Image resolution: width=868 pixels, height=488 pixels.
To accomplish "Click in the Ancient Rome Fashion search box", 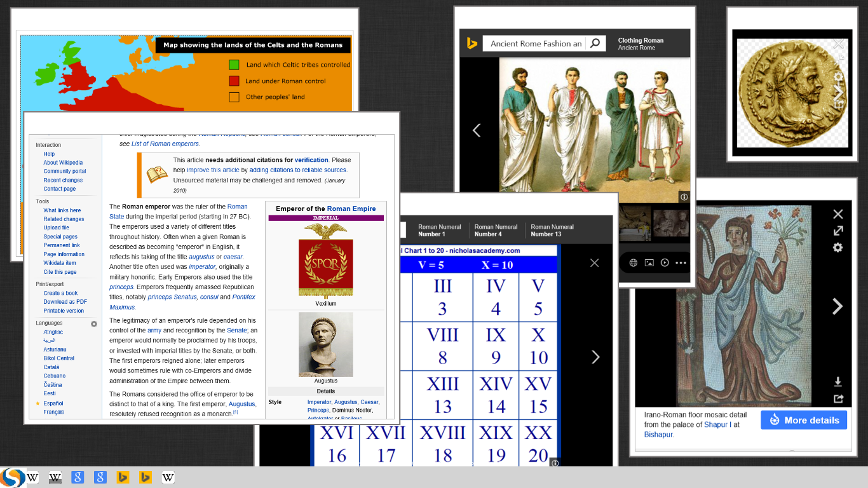I will click(x=534, y=43).
